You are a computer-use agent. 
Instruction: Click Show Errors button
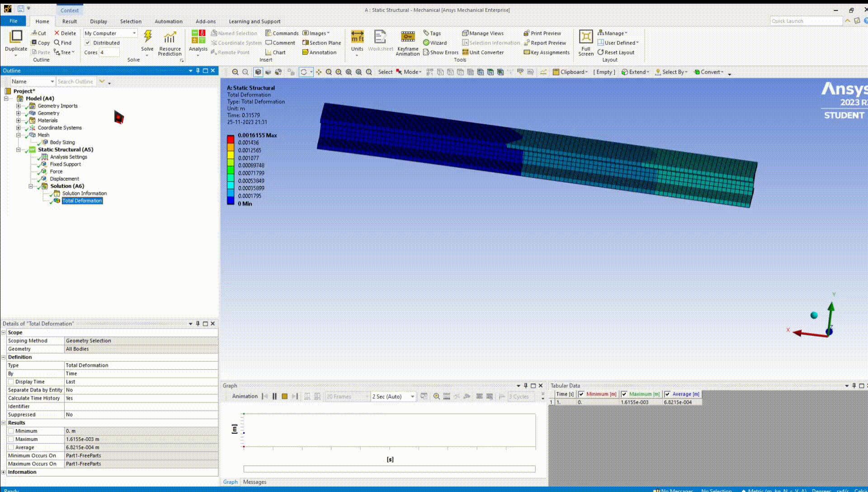[x=441, y=52]
